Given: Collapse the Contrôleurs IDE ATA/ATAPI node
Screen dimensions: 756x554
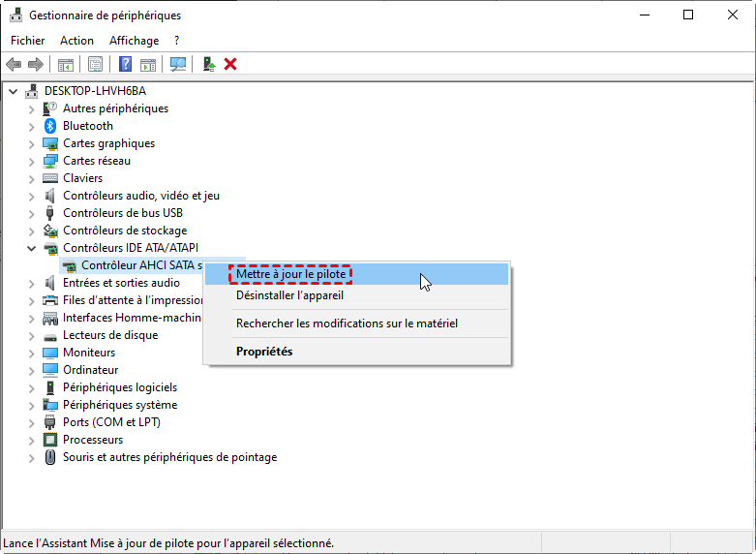Looking at the screenshot, I should [x=31, y=249].
